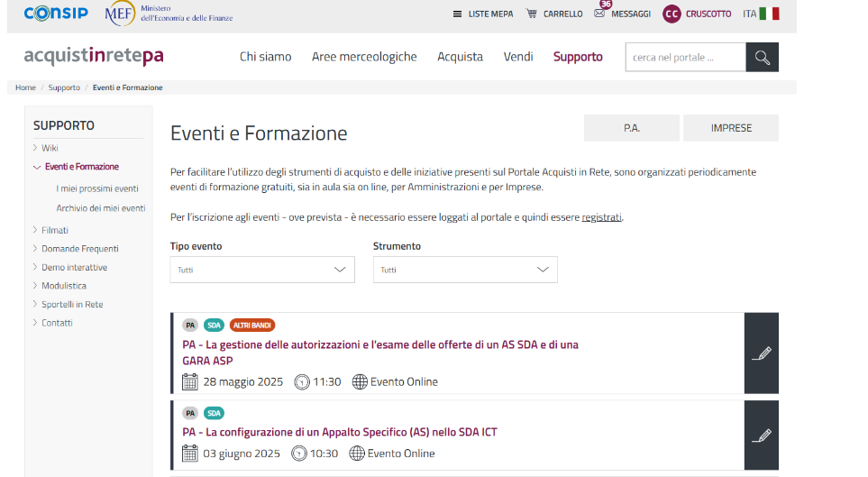Click the Liste MEPA list icon

pyautogui.click(x=457, y=14)
